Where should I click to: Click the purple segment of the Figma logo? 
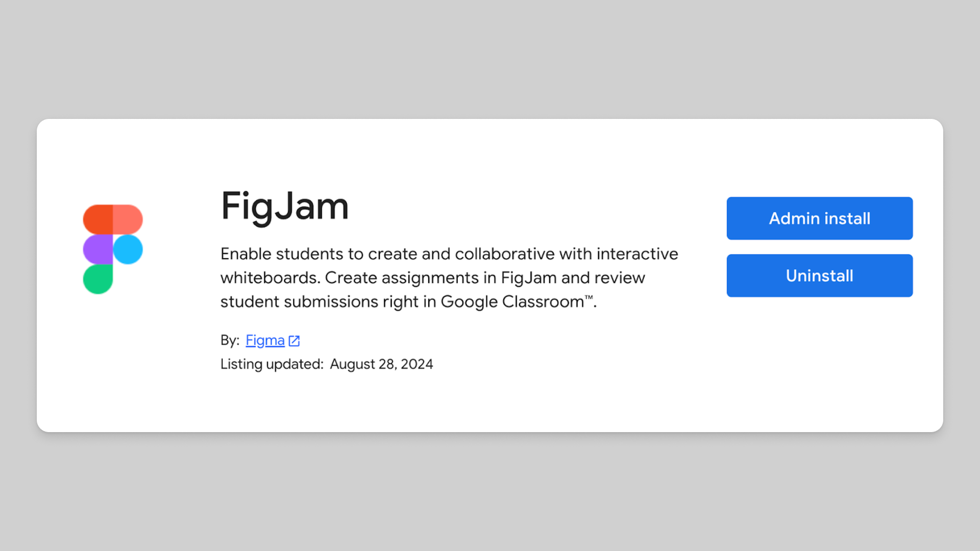(x=97, y=249)
